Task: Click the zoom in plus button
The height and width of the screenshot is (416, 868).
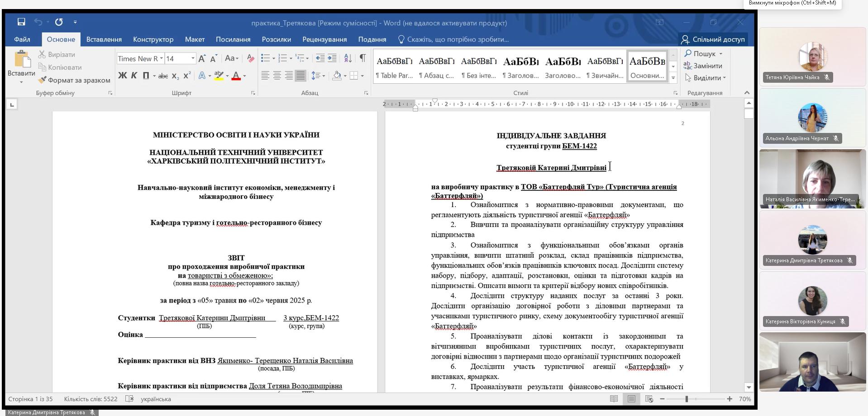Action: (730, 399)
